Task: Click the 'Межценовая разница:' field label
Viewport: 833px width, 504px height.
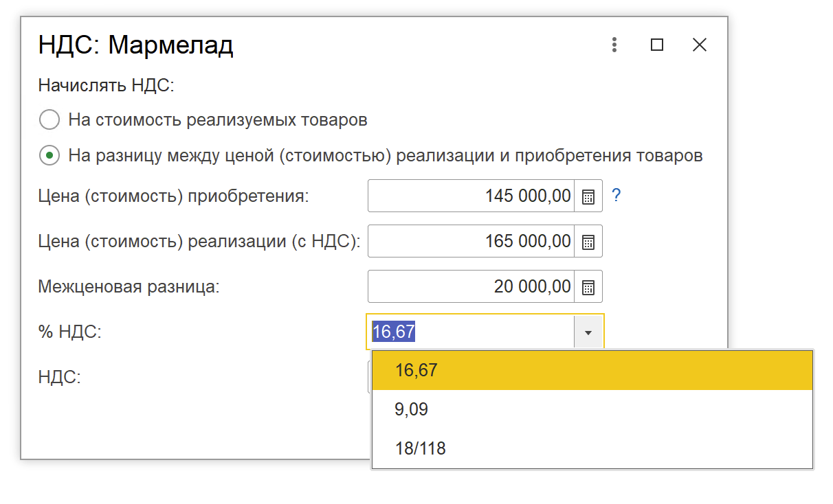Action: click(129, 287)
